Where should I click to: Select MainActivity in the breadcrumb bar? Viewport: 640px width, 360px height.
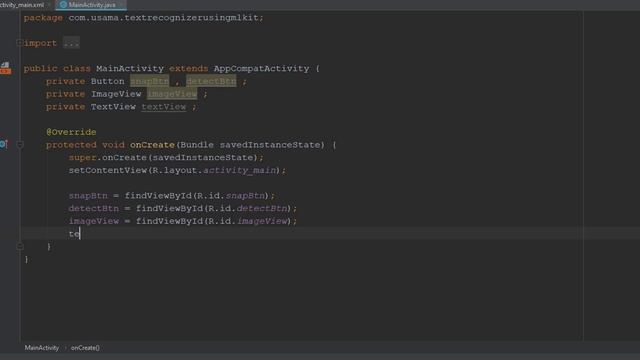(x=42, y=348)
